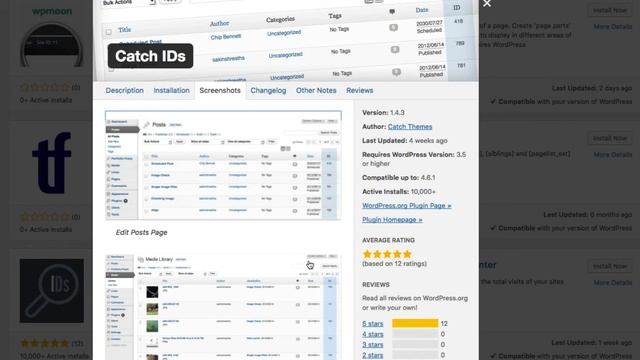Install the first background plugin via Install Now
640x360 pixels.
610,10
